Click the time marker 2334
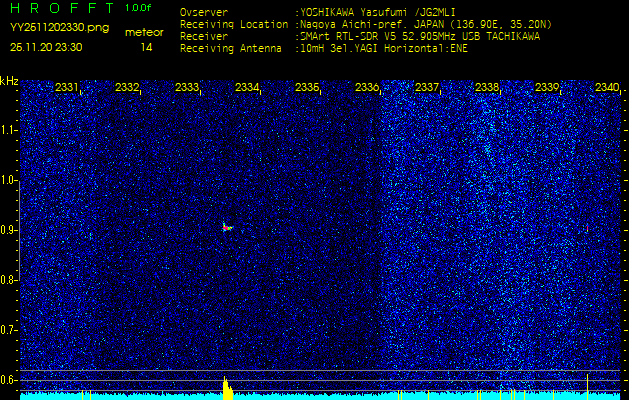The height and width of the screenshot is (400, 629). (x=247, y=87)
